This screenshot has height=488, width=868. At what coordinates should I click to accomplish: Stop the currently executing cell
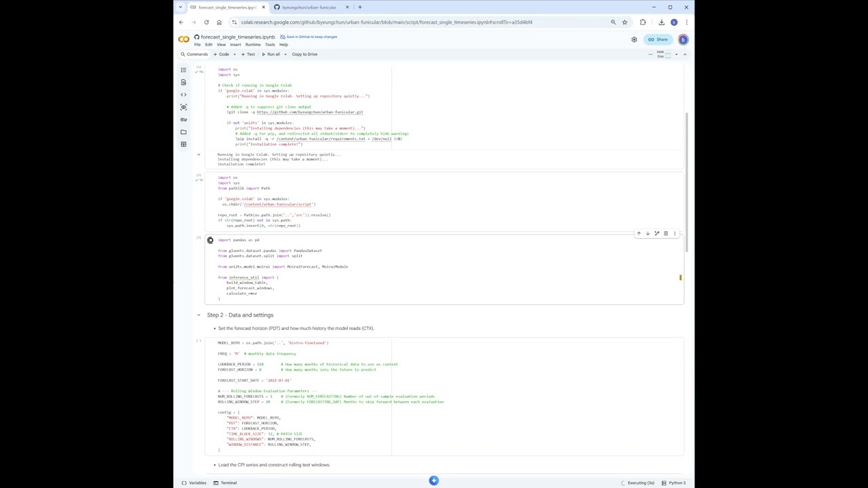point(210,240)
